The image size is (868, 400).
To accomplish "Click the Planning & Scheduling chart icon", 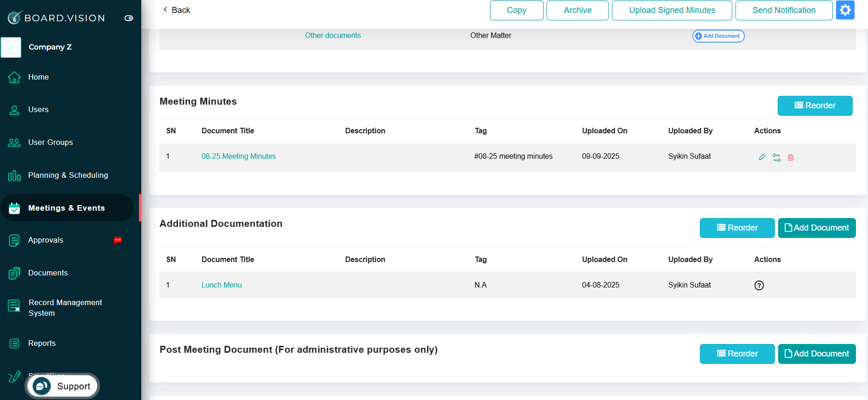I will pos(14,175).
